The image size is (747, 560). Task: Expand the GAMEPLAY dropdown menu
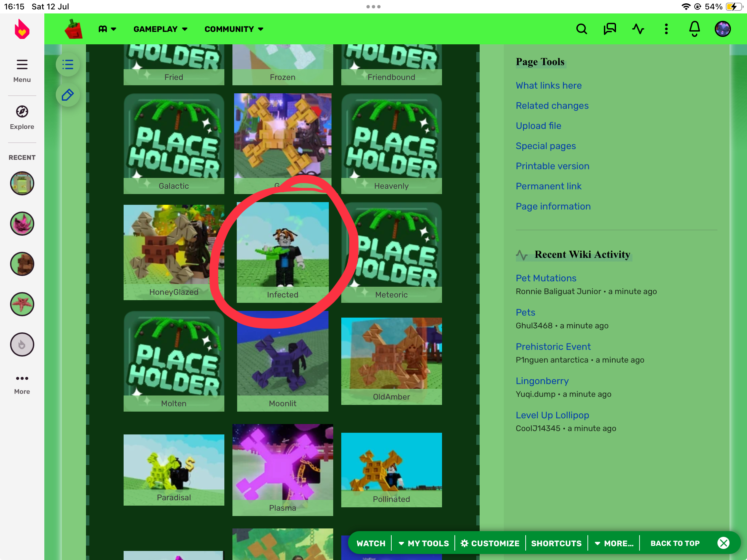tap(161, 29)
